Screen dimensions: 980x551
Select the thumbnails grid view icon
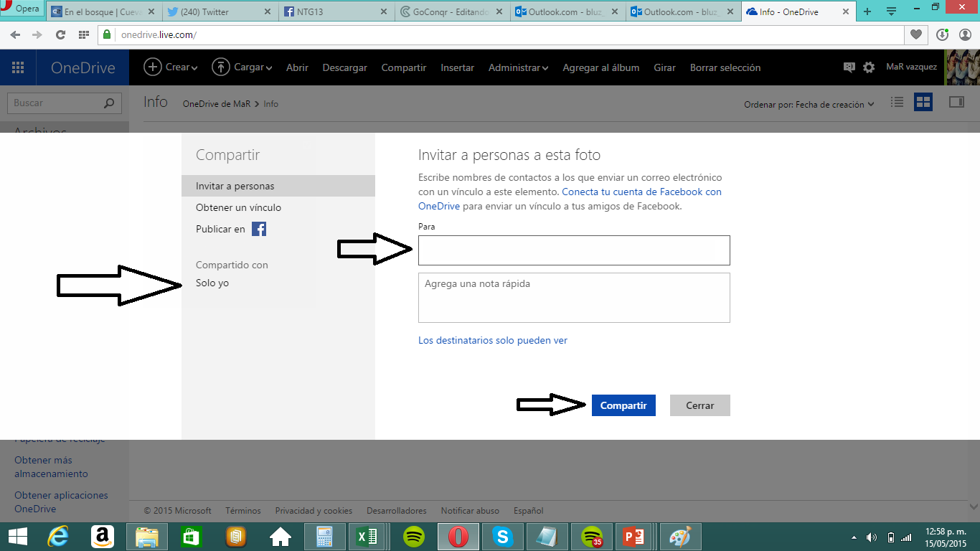tap(923, 103)
